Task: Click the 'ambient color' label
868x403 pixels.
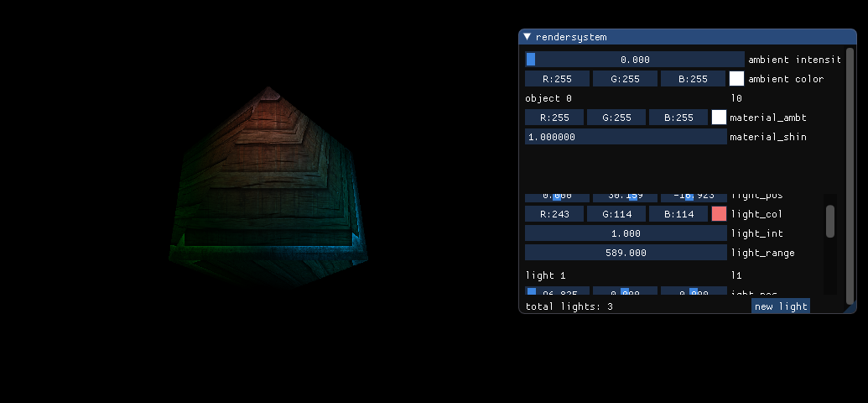Action: [x=786, y=79]
